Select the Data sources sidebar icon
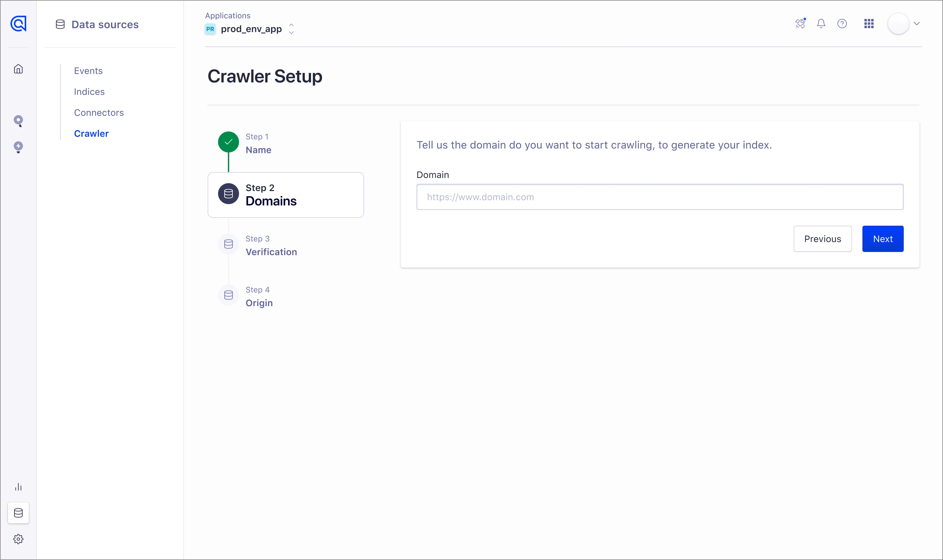Image resolution: width=943 pixels, height=560 pixels. point(18,513)
